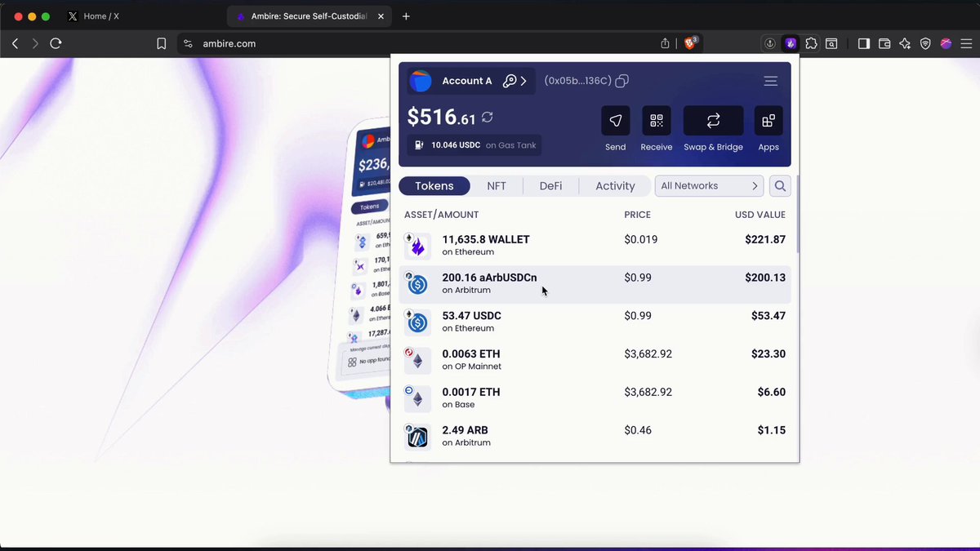The height and width of the screenshot is (551, 980).
Task: Bookmark this page
Action: [x=162, y=43]
